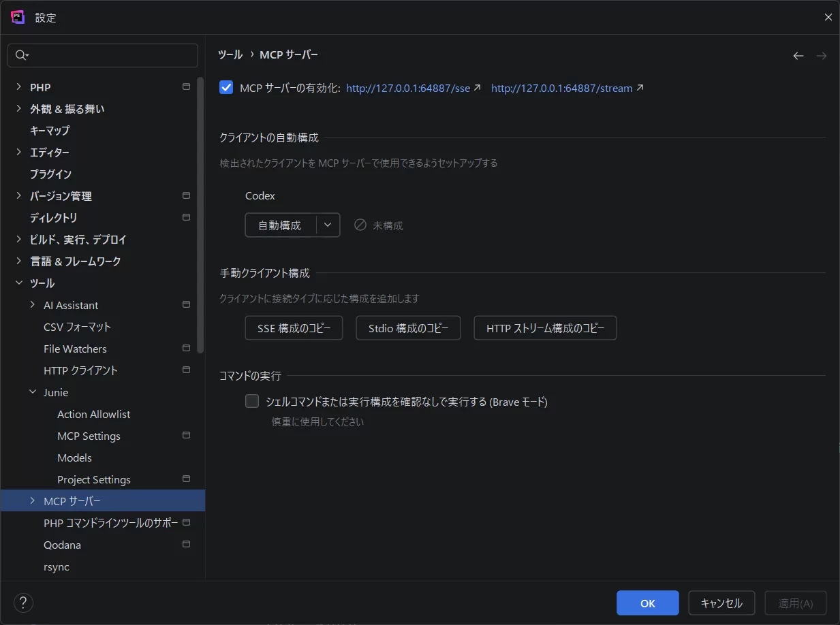Open the 127.0.0.1:64887/stream link
This screenshot has height=625, width=840.
point(561,89)
